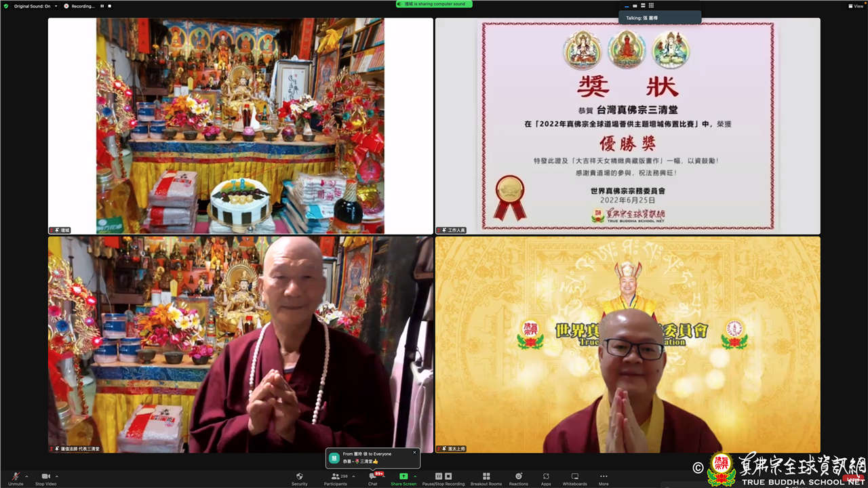Viewport: 868px width, 488px height.
Task: Expand the video options arrow beside Stop Video
Action: point(57,476)
